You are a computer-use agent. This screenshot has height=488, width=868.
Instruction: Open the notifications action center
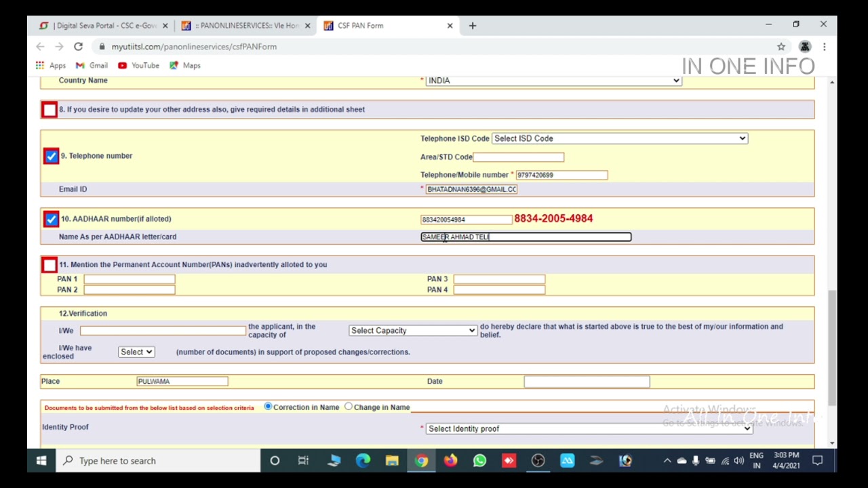(818, 461)
